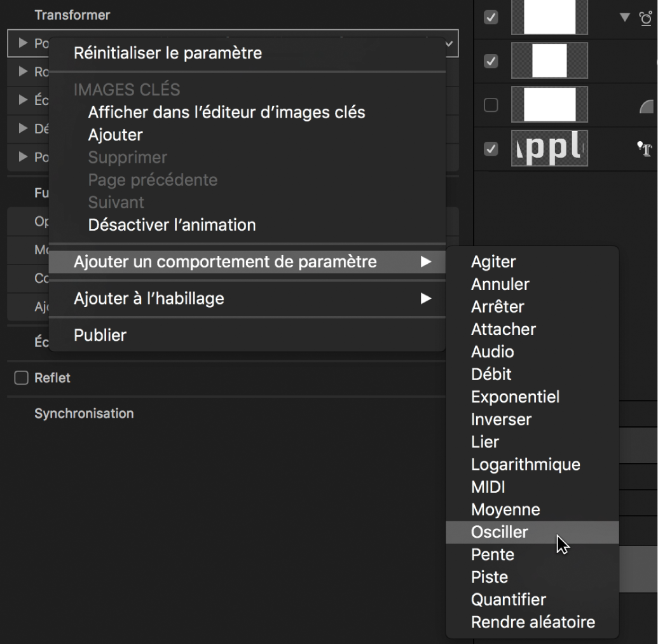The width and height of the screenshot is (658, 644).
Task: Click the camera behavior icon on the top layer row
Action: (x=646, y=19)
